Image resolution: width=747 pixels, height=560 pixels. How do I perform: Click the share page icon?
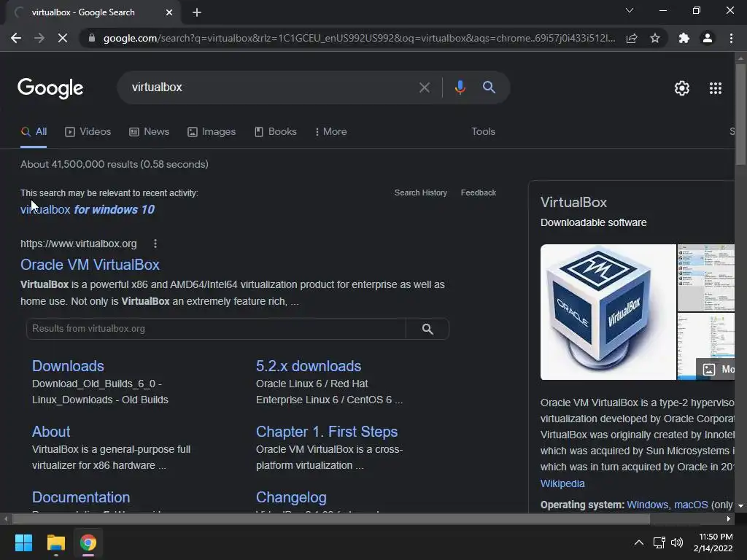632,38
